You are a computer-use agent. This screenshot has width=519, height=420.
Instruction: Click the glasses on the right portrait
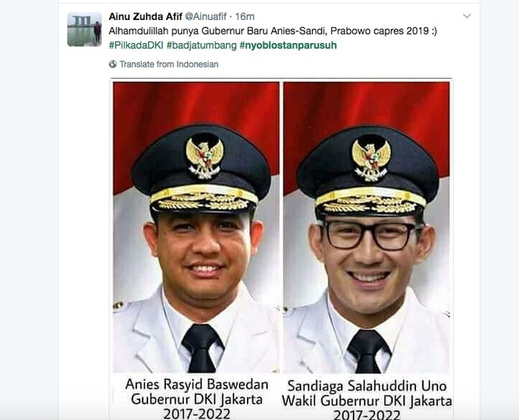(370, 235)
